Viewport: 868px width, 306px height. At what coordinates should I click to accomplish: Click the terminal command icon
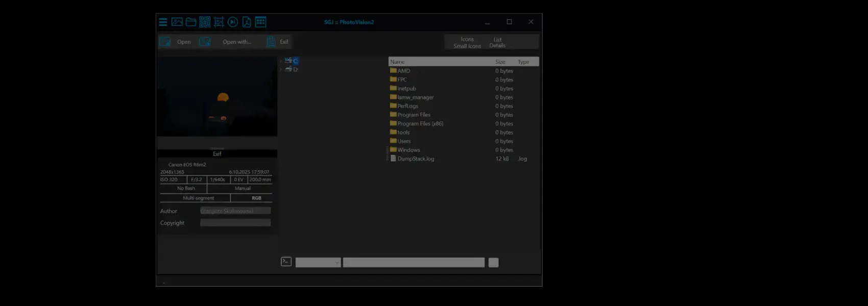(x=286, y=262)
